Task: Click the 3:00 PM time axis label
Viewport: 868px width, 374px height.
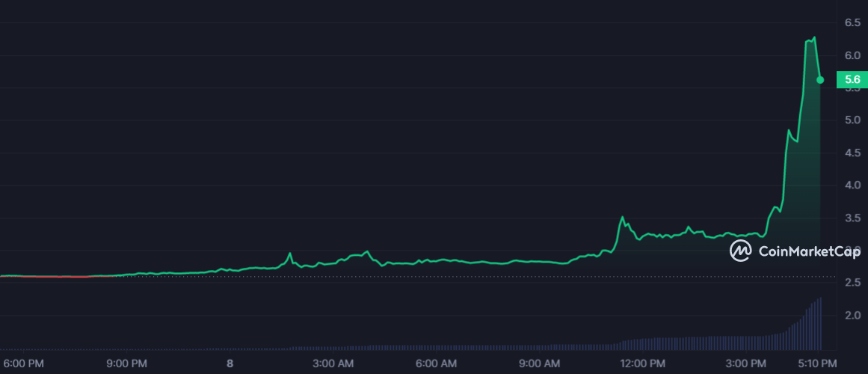Action: pos(748,364)
